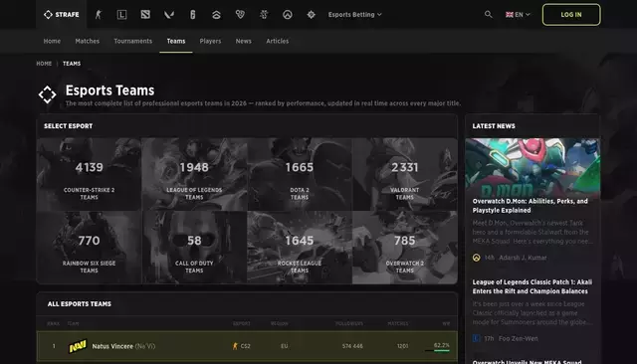This screenshot has height=364, width=637.
Task: Open the Overwatch D.Mon Abilities article headline
Action: (531, 206)
